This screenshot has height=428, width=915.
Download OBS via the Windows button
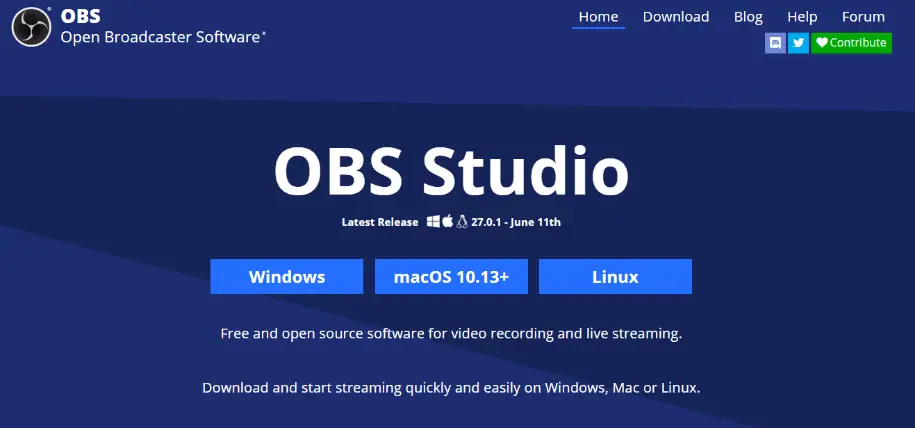click(x=287, y=276)
